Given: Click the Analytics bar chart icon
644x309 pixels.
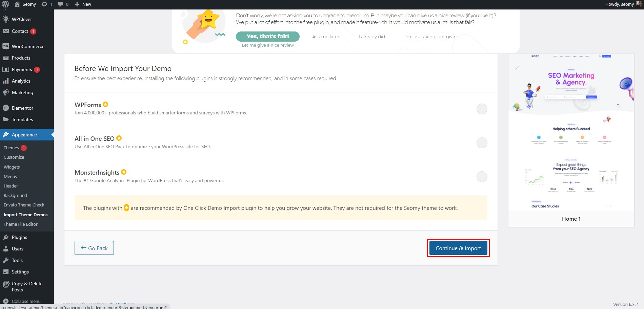Looking at the screenshot, I should [6, 81].
